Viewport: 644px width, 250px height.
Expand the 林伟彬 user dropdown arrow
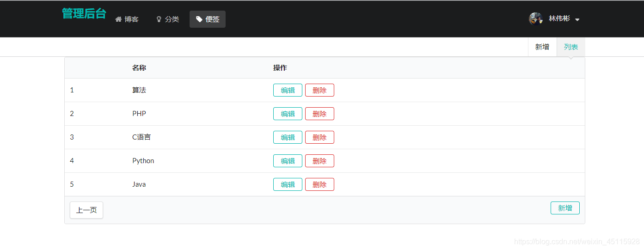pos(577,19)
